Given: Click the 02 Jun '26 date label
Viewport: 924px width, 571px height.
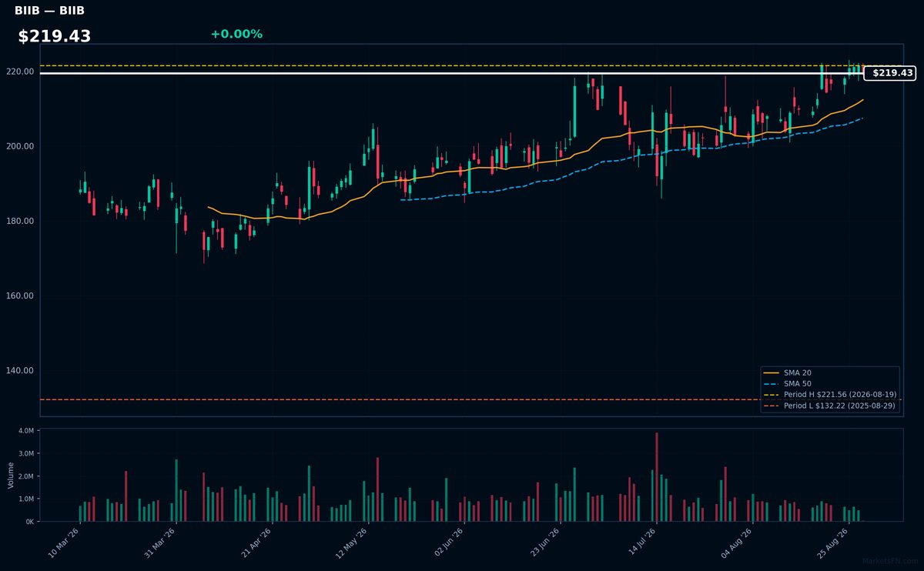Looking at the screenshot, I should point(448,543).
